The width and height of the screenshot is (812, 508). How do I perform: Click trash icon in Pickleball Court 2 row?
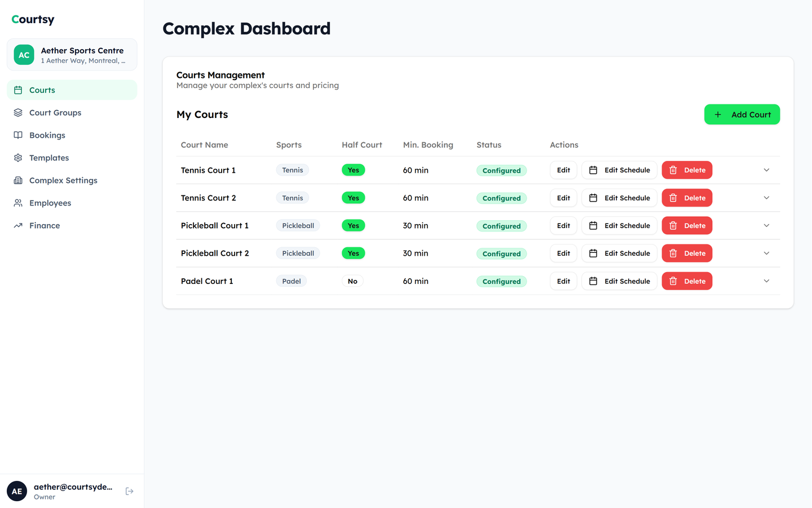tap(673, 253)
